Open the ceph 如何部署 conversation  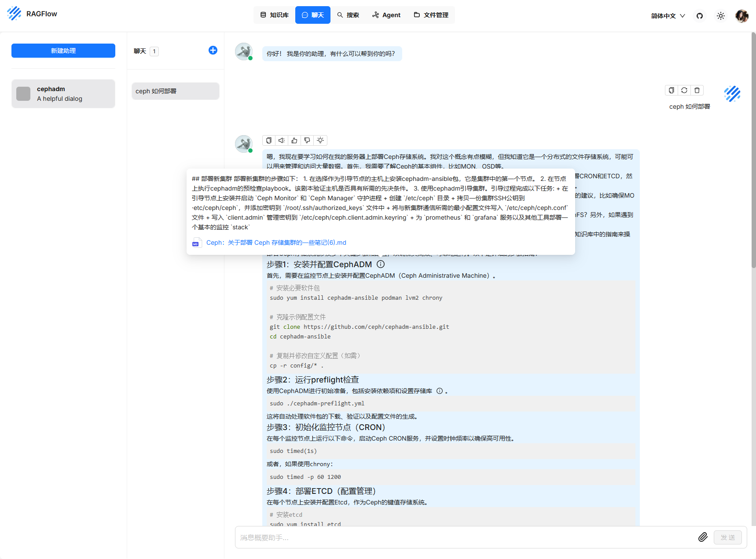click(176, 91)
